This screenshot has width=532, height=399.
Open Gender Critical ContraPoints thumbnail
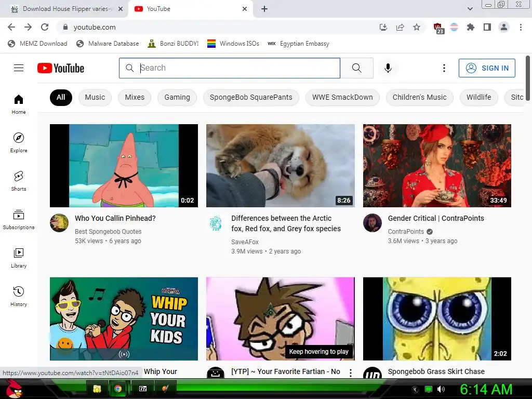tap(437, 166)
